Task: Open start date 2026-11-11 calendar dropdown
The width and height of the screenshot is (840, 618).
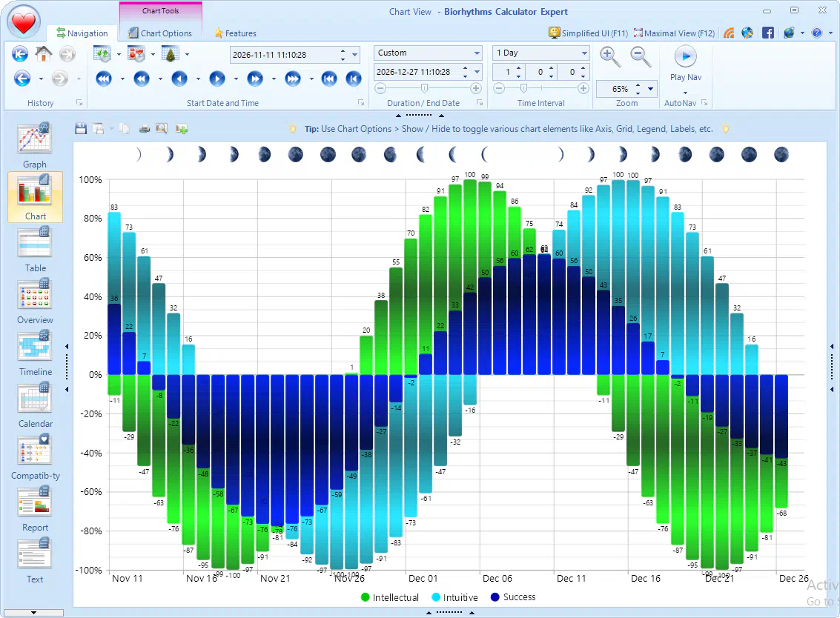Action: click(x=354, y=55)
